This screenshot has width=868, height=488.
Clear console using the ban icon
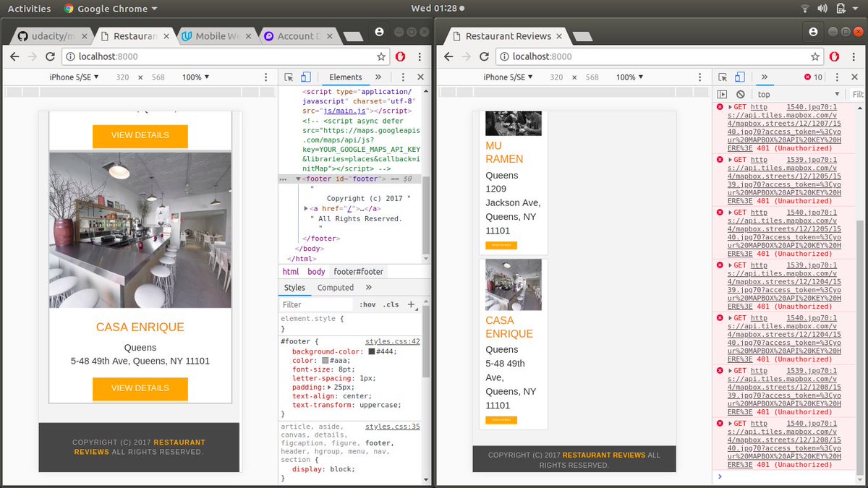point(741,95)
